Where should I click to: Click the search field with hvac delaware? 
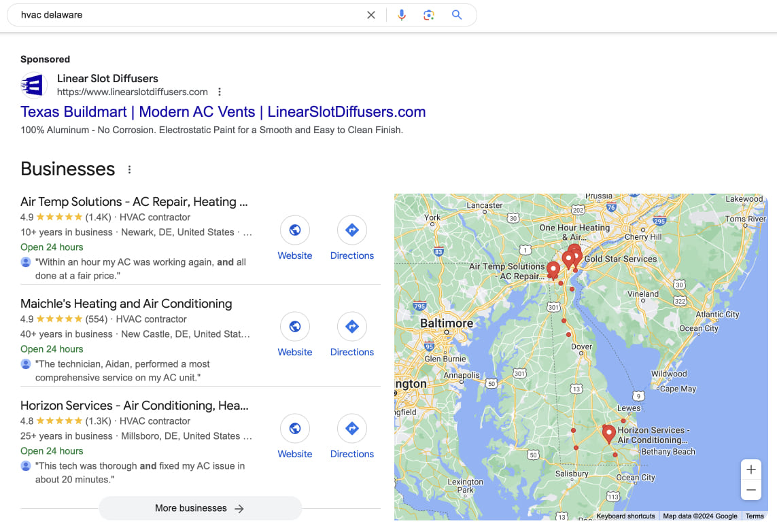point(184,15)
